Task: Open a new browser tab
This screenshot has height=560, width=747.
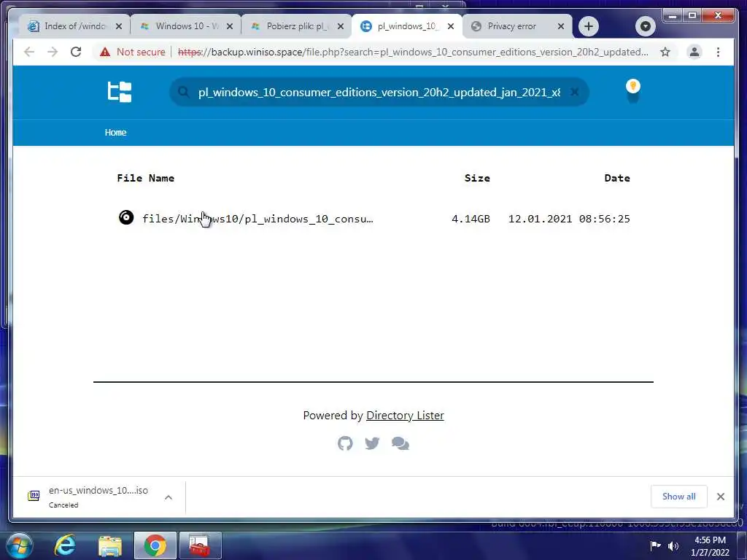Action: pos(589,26)
